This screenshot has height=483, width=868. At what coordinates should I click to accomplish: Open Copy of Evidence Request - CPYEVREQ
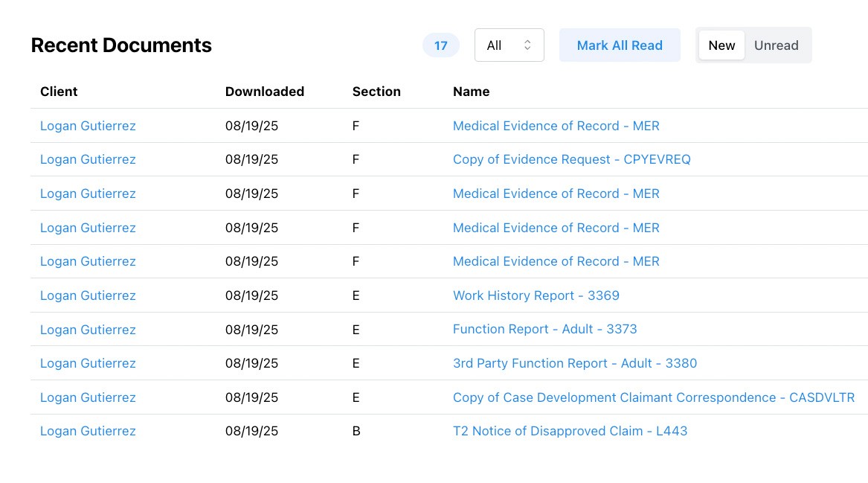(x=571, y=159)
